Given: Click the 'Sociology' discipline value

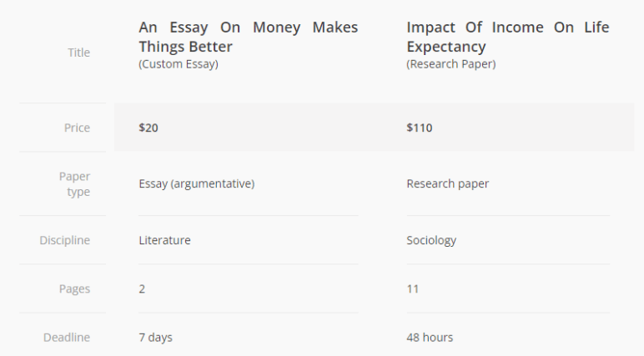Looking at the screenshot, I should [431, 240].
